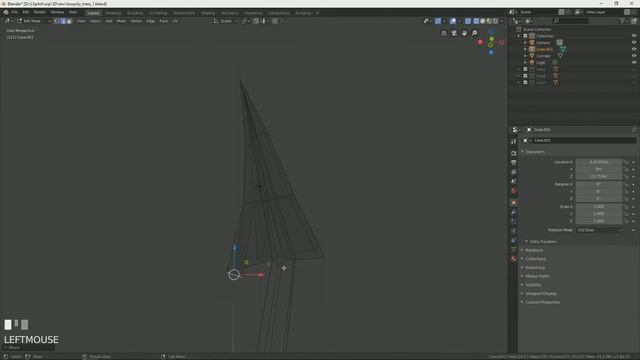The height and width of the screenshot is (360, 640).
Task: Activate zoom view magnifier icon
Action: point(474,33)
